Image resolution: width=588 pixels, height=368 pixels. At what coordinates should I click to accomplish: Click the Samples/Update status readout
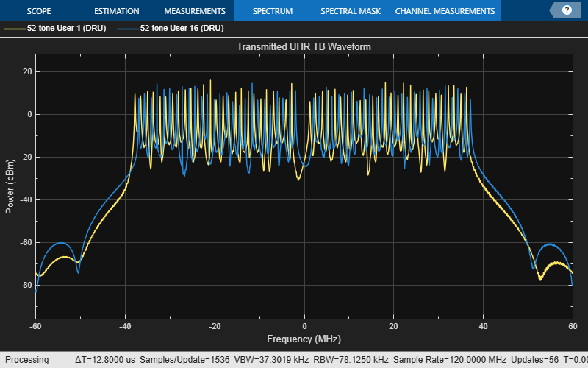184,360
